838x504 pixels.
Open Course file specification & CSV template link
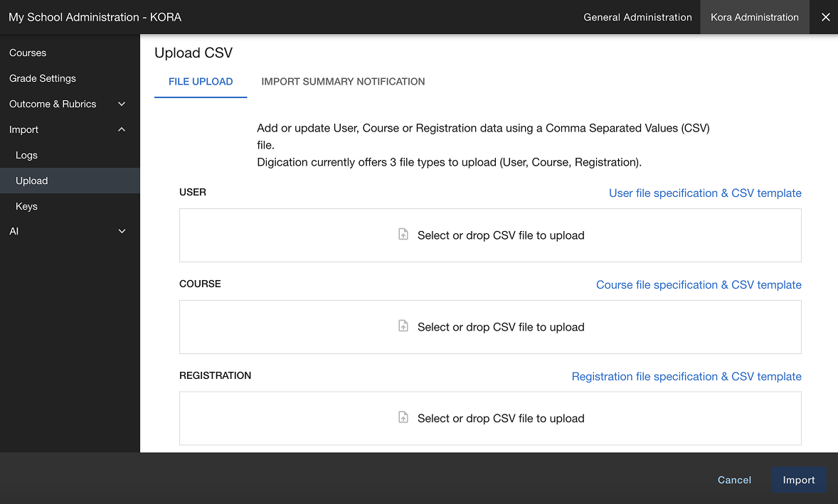(699, 285)
